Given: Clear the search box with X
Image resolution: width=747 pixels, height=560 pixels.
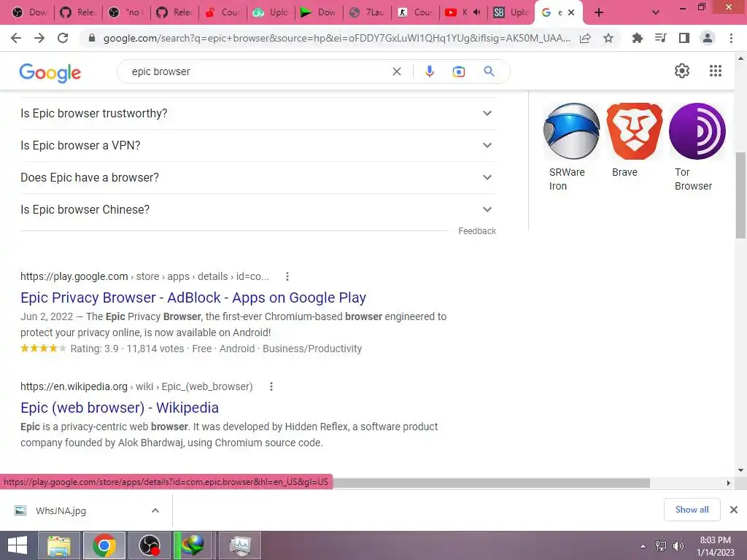Looking at the screenshot, I should pyautogui.click(x=396, y=71).
